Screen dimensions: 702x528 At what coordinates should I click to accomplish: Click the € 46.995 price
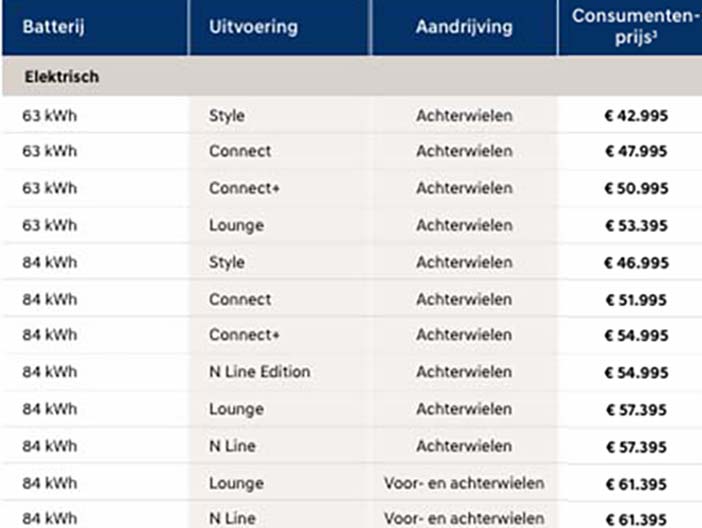(636, 263)
